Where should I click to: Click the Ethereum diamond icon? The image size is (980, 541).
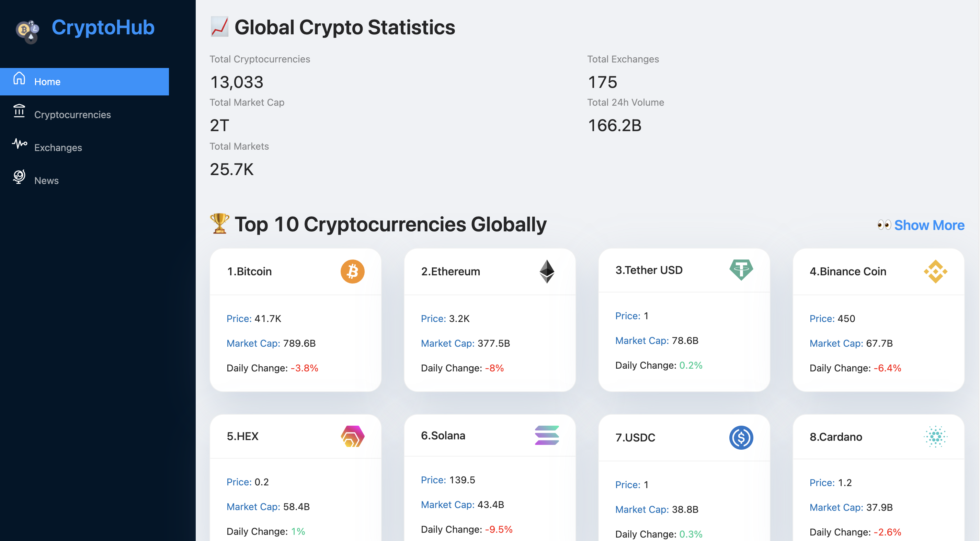click(547, 271)
